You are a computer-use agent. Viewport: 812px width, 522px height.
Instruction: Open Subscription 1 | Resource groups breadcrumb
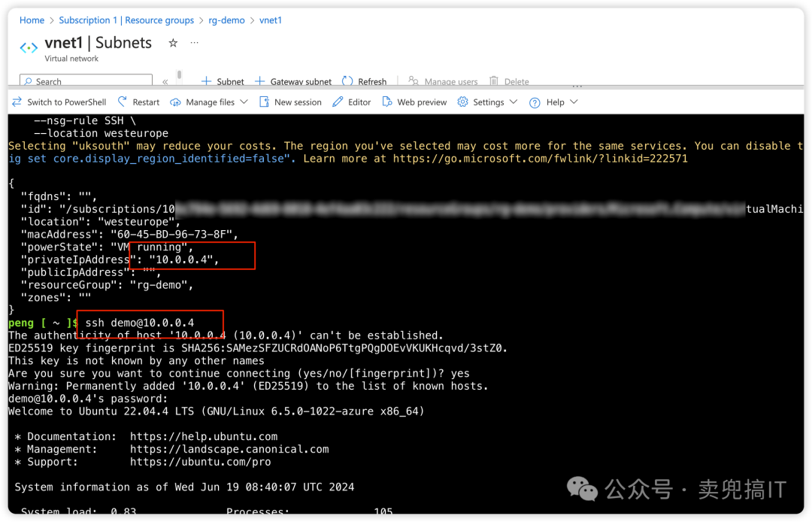126,20
